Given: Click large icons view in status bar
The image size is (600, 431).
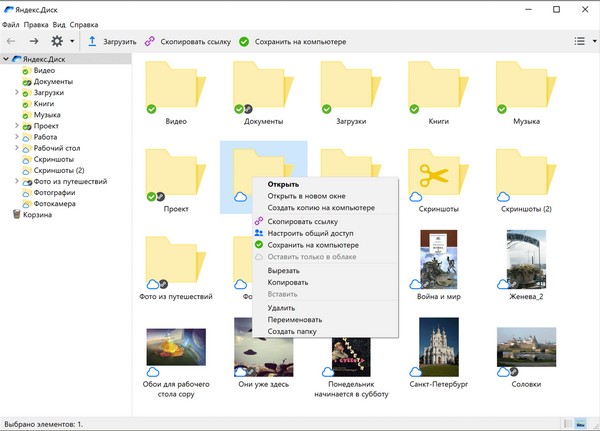Looking at the screenshot, I should [x=580, y=424].
